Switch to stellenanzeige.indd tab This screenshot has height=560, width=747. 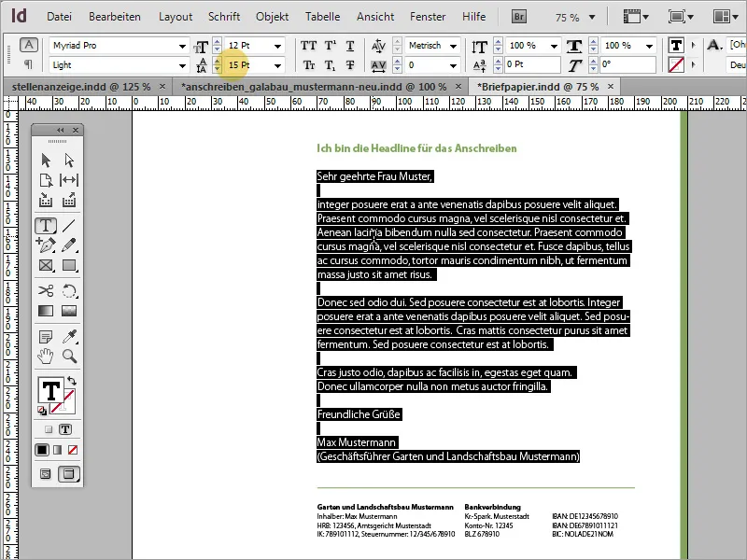(81, 87)
